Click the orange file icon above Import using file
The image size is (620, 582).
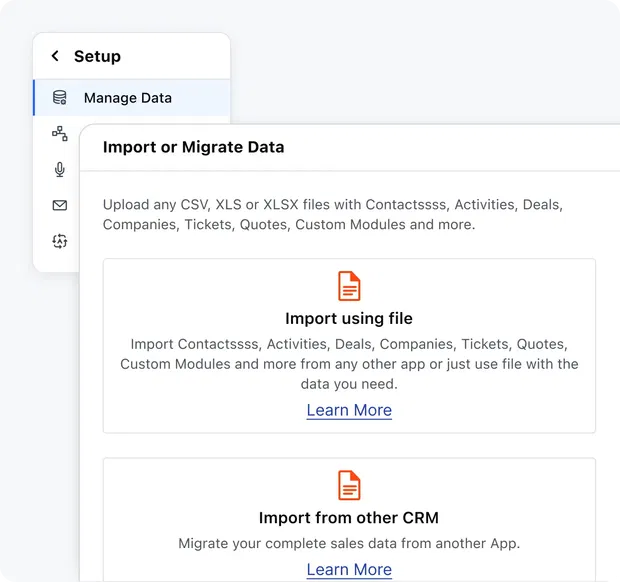tap(349, 287)
